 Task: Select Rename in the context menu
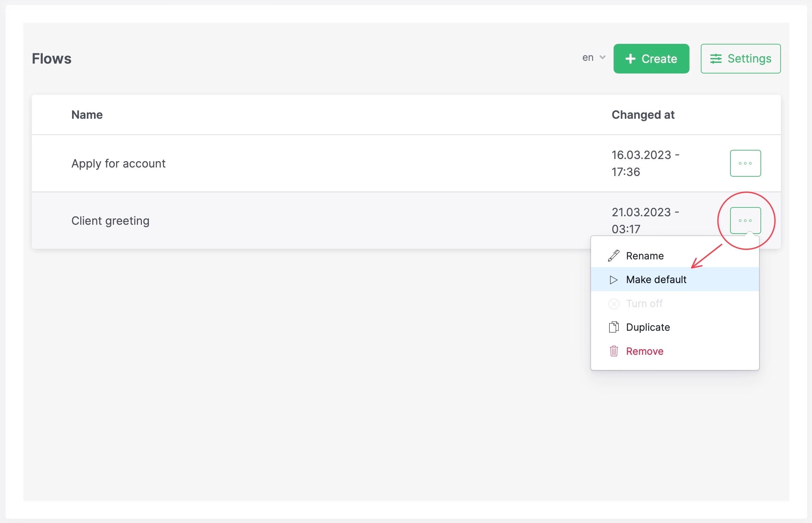pyautogui.click(x=645, y=255)
